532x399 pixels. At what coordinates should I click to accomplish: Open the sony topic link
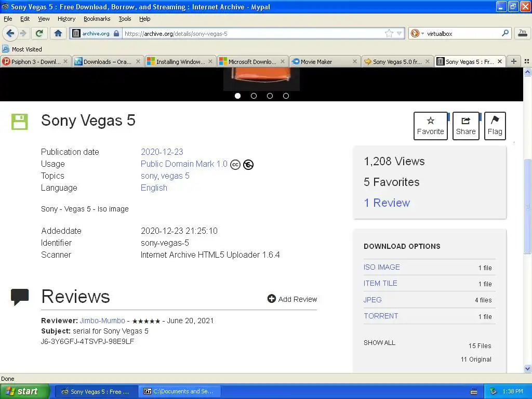pos(149,176)
